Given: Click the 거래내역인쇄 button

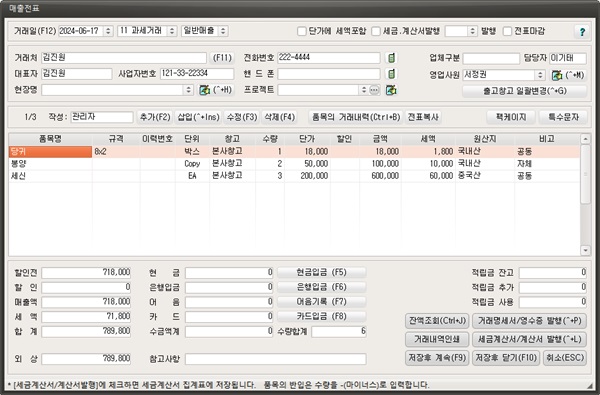Looking at the screenshot, I should click(x=437, y=339).
